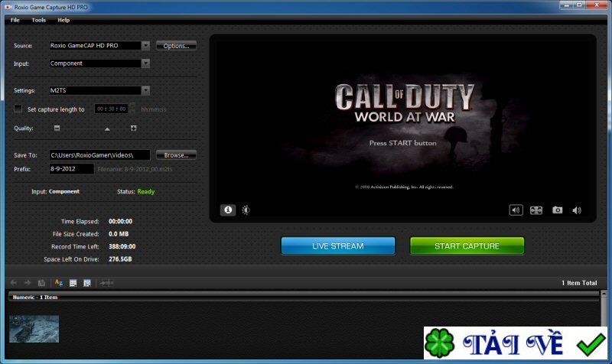The width and height of the screenshot is (612, 364).
Task: Click the LIVE STREAM button
Action: 338,245
